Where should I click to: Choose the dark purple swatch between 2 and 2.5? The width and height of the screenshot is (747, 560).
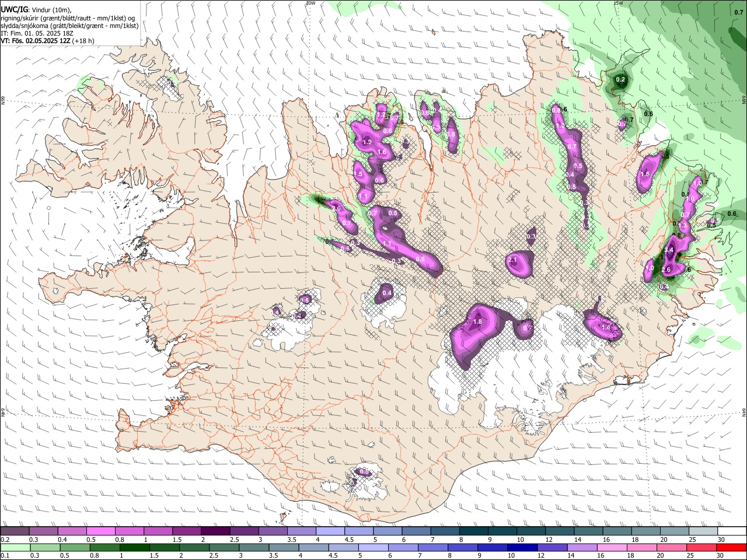click(x=215, y=531)
